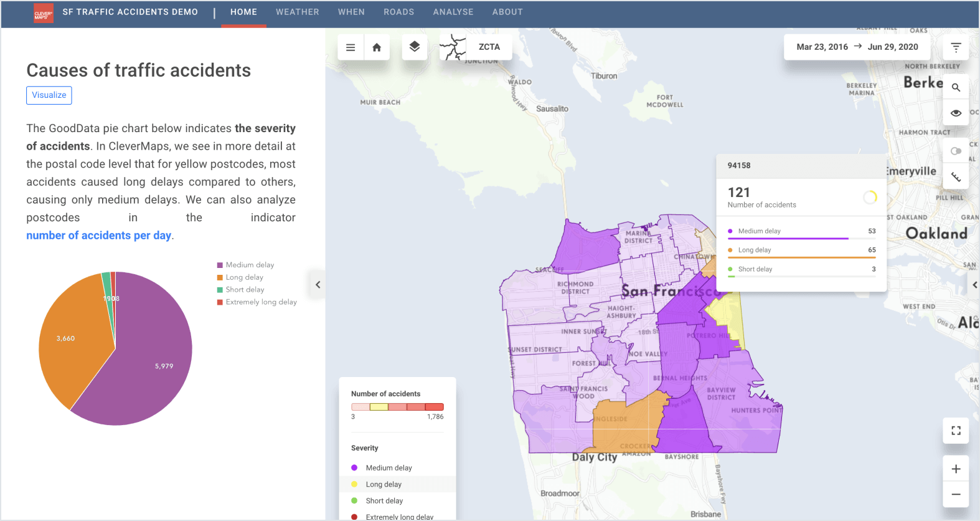Viewport: 980px width, 521px height.
Task: Click the home icon on map toolbar
Action: tap(377, 47)
